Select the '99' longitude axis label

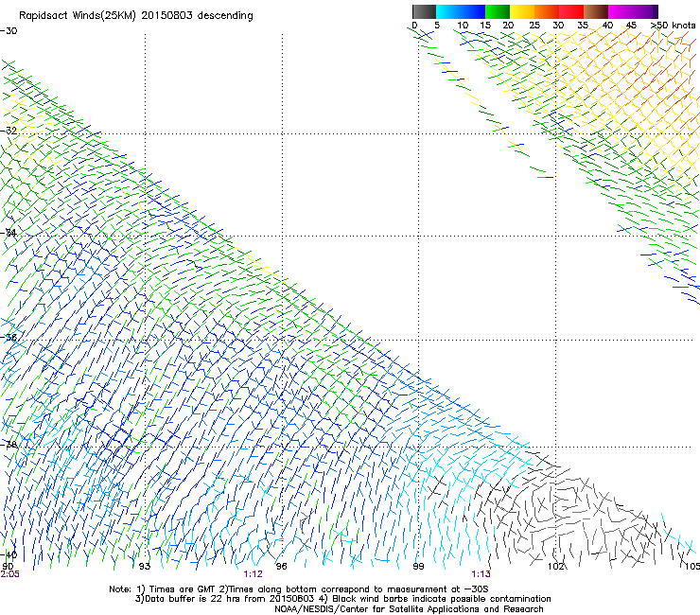tap(418, 567)
